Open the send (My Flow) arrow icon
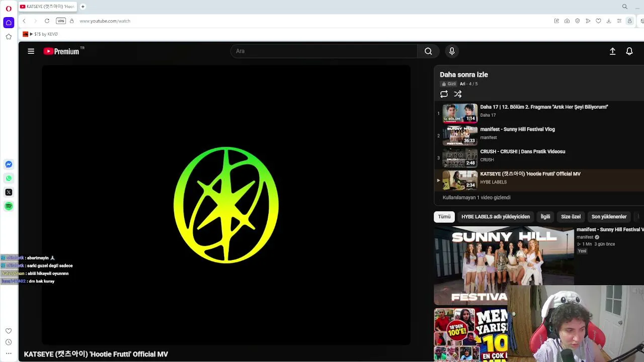This screenshot has height=362, width=644. [x=588, y=21]
